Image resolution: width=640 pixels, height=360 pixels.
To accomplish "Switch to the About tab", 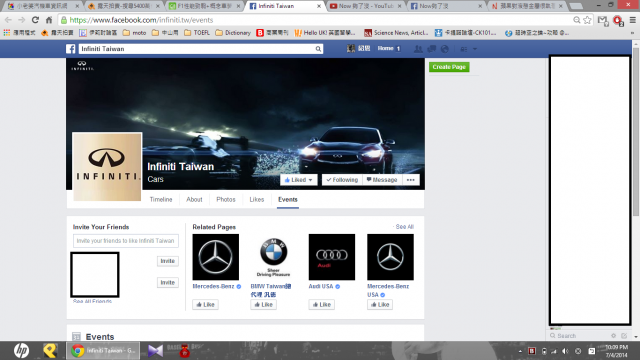I will (194, 200).
